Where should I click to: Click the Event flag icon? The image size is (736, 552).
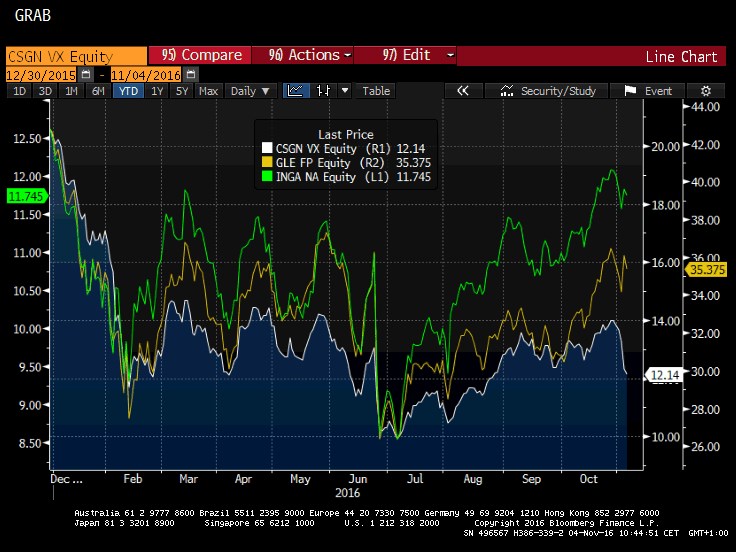[630, 91]
